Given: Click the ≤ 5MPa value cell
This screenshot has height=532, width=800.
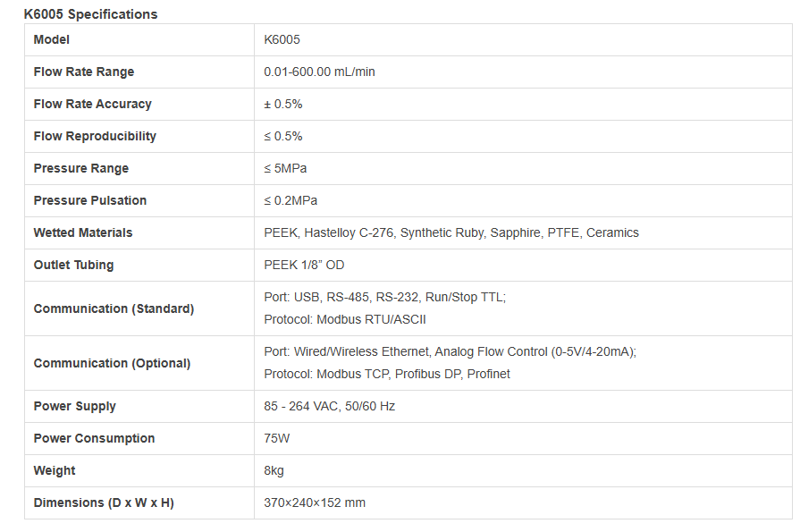Looking at the screenshot, I should (285, 168).
